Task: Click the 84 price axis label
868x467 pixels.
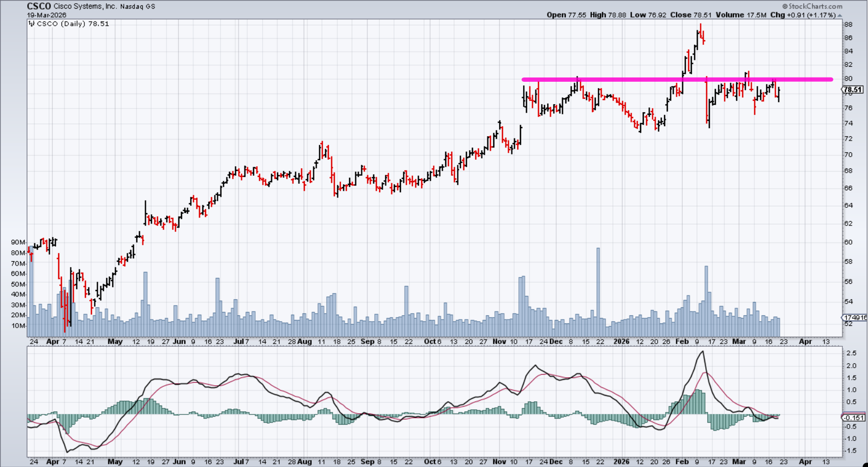Action: pyautogui.click(x=848, y=51)
